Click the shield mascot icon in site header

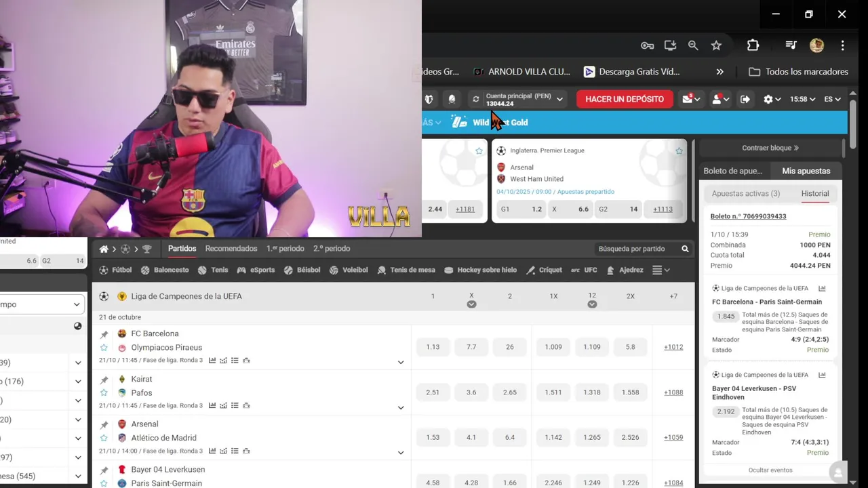coord(429,99)
